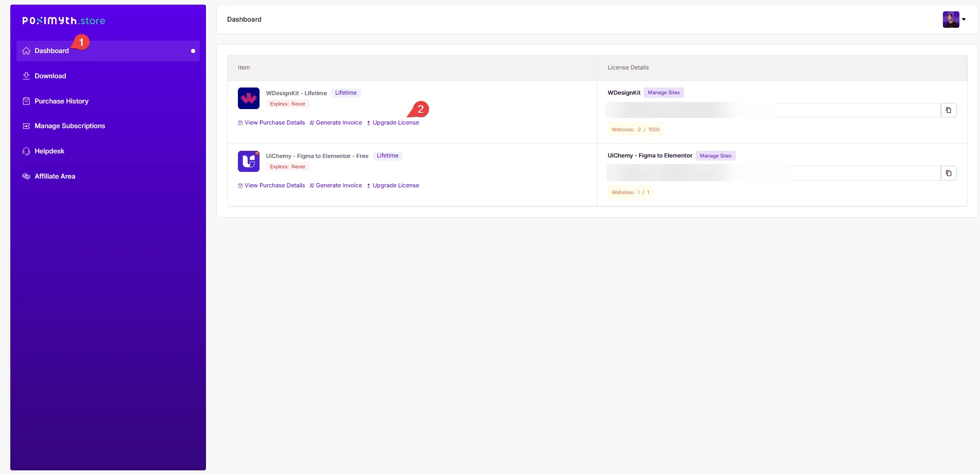Open Purchase History from sidebar
980x475 pixels.
61,101
